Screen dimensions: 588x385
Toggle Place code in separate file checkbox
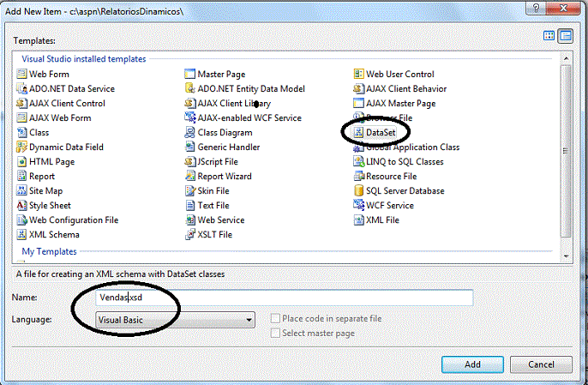[275, 319]
